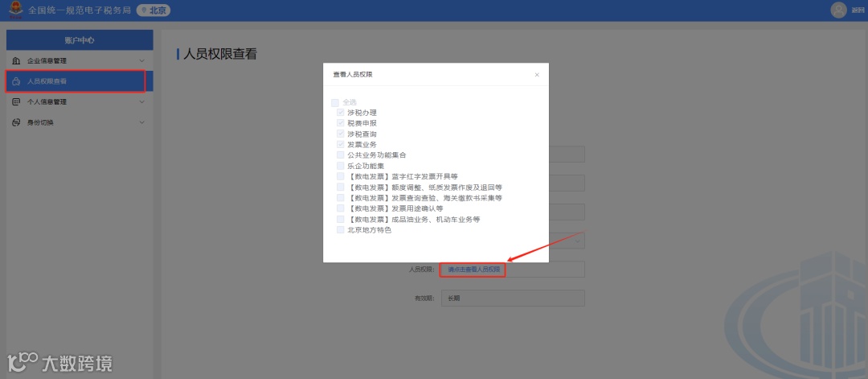
Task: Toggle the 涉税办理 checkbox
Action: pos(341,113)
